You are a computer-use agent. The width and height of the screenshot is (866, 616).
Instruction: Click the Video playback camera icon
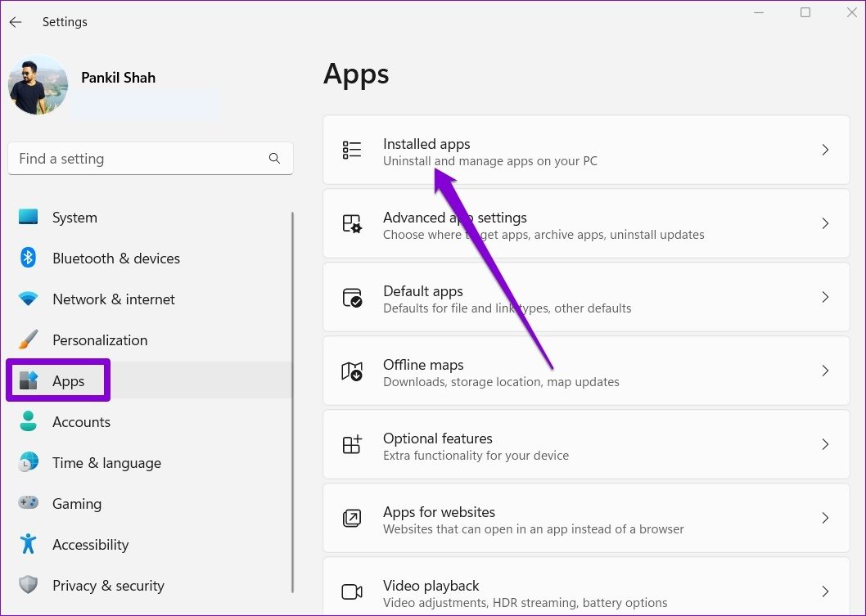coord(352,591)
